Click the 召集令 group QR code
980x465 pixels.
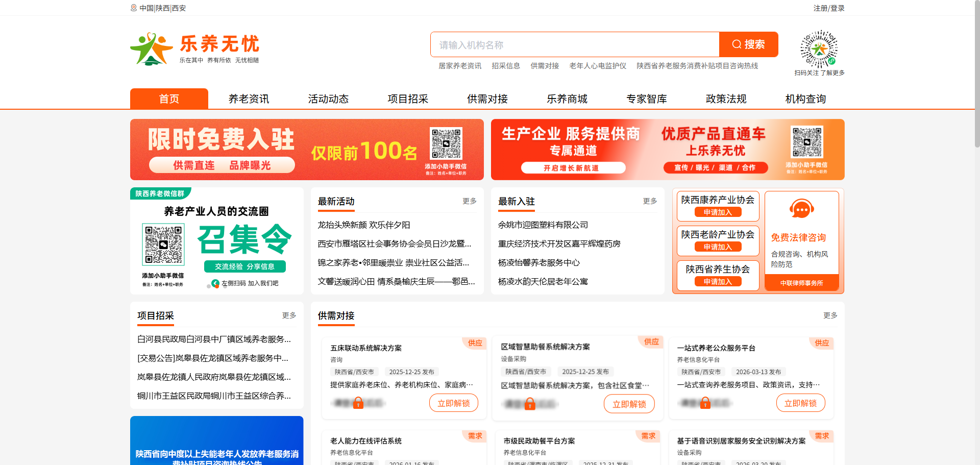(163, 244)
